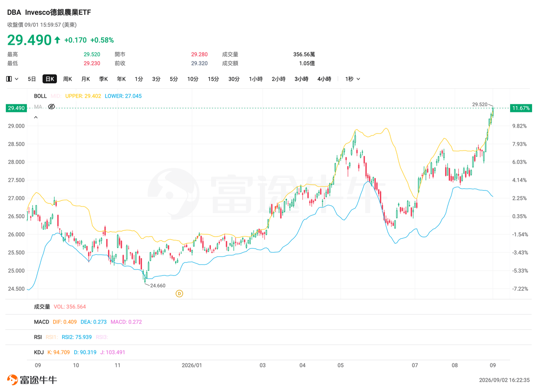Screen dimensions: 537x392
Task: Click the 24.660 low price marker
Action: [x=158, y=285]
